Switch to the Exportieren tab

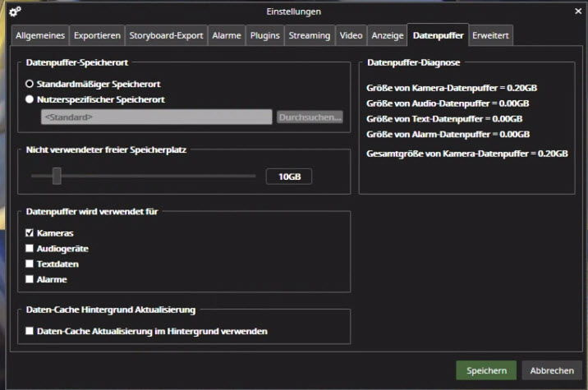pyautogui.click(x=97, y=35)
